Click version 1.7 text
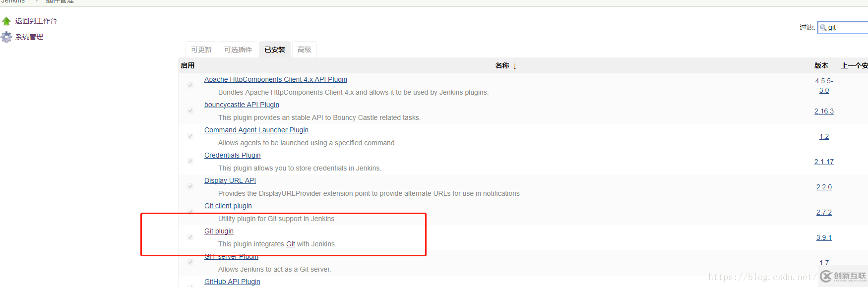 click(x=824, y=263)
